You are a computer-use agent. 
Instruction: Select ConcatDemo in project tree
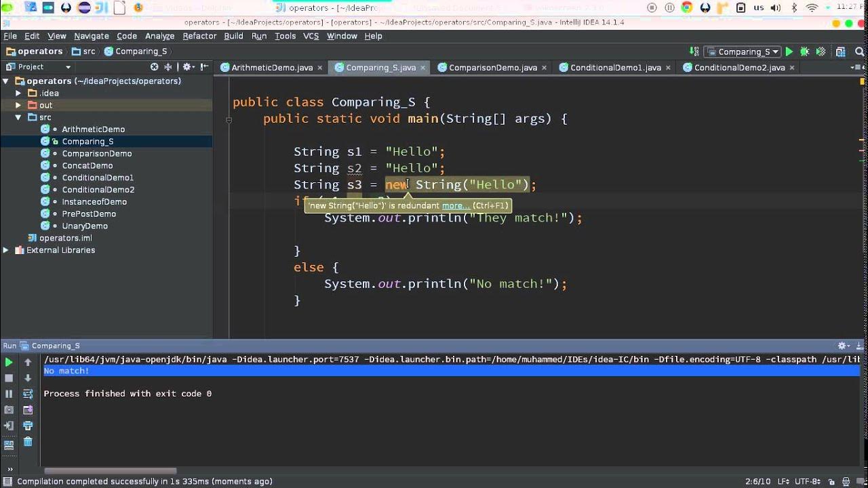(x=87, y=166)
